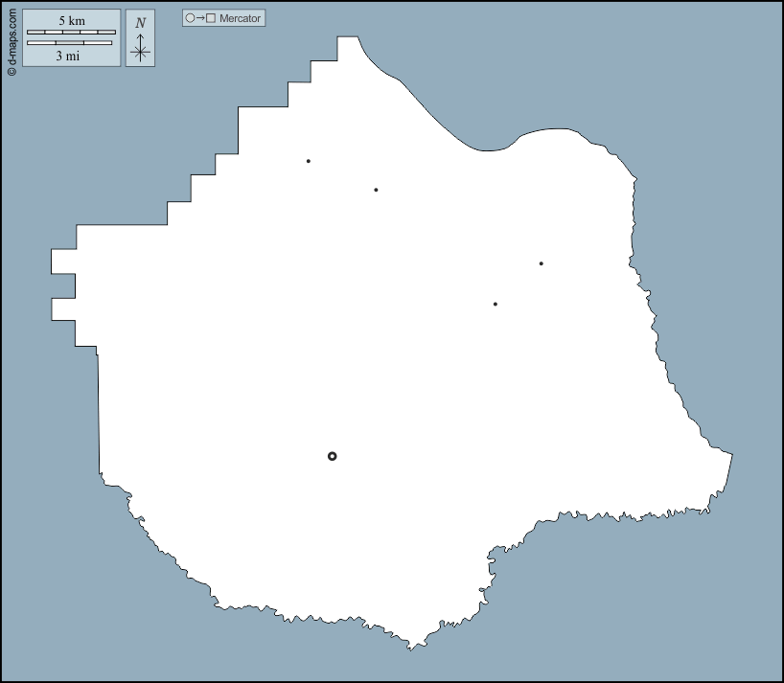Click the "3 mi" scale text
Screen dimensions: 784x683
pos(67,56)
